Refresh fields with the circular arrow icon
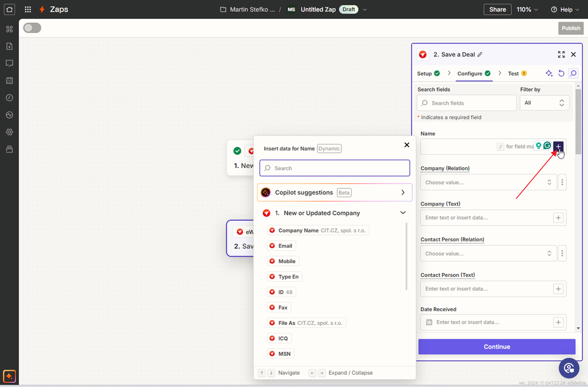The image size is (588, 387). (561, 73)
